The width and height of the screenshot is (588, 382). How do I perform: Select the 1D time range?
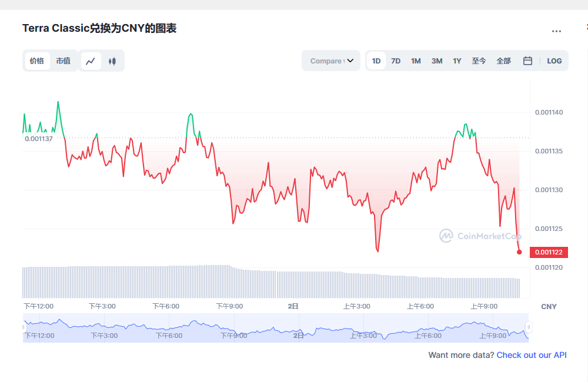376,61
